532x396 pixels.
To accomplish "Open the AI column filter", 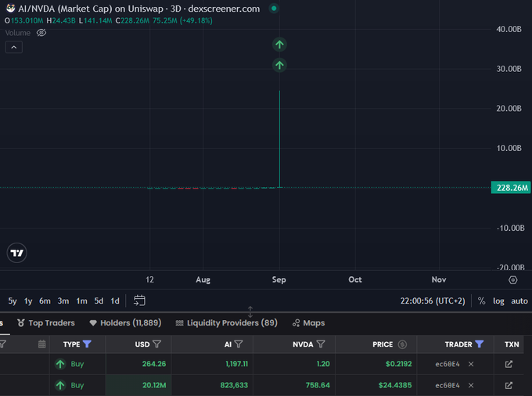I will (x=239, y=344).
